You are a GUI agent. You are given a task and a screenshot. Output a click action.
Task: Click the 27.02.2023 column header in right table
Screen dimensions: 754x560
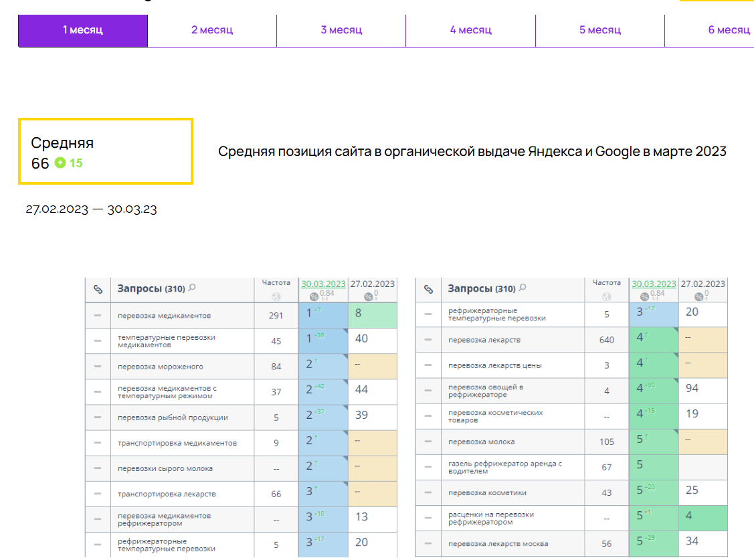click(702, 284)
